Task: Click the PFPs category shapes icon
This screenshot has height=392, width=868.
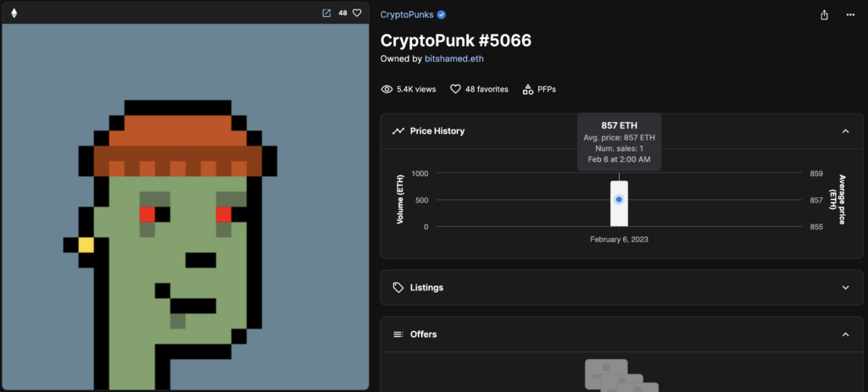Action: point(528,89)
